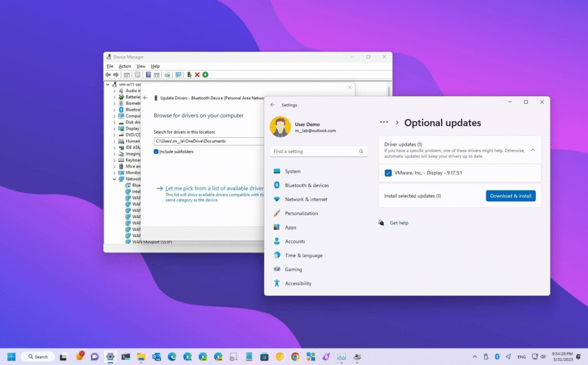Click the Bluetooth & devices icon in Settings
The width and height of the screenshot is (588, 365).
point(277,185)
